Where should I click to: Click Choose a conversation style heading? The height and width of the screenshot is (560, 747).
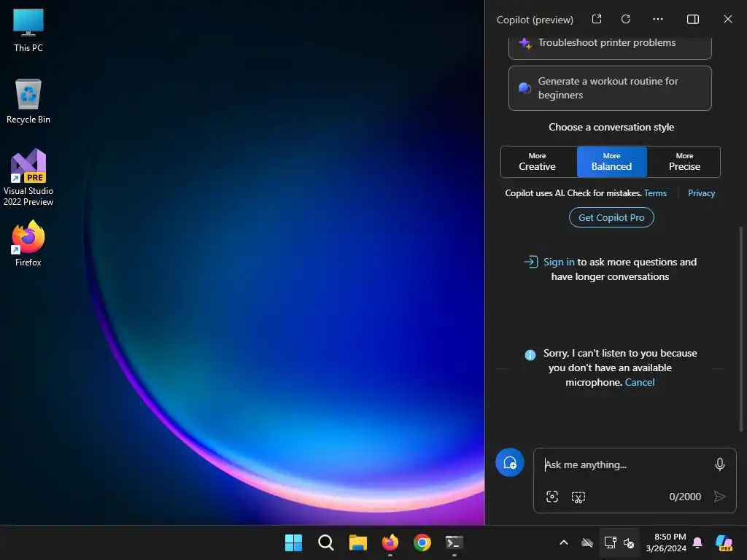click(x=611, y=127)
